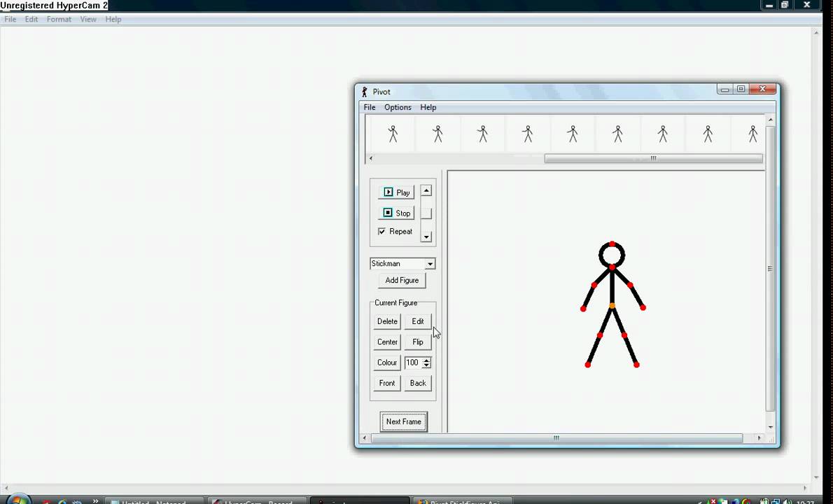
Task: Toggle the Repeat checkbox
Action: (381, 231)
